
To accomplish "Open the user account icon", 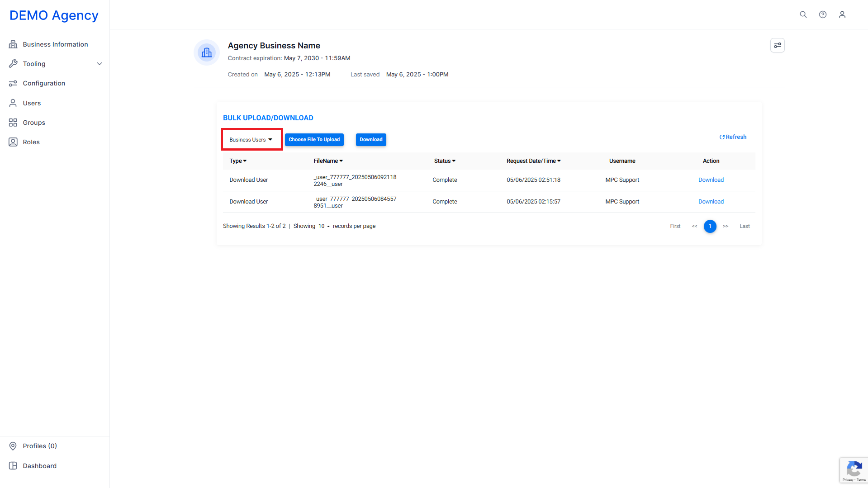I will pyautogui.click(x=842, y=14).
